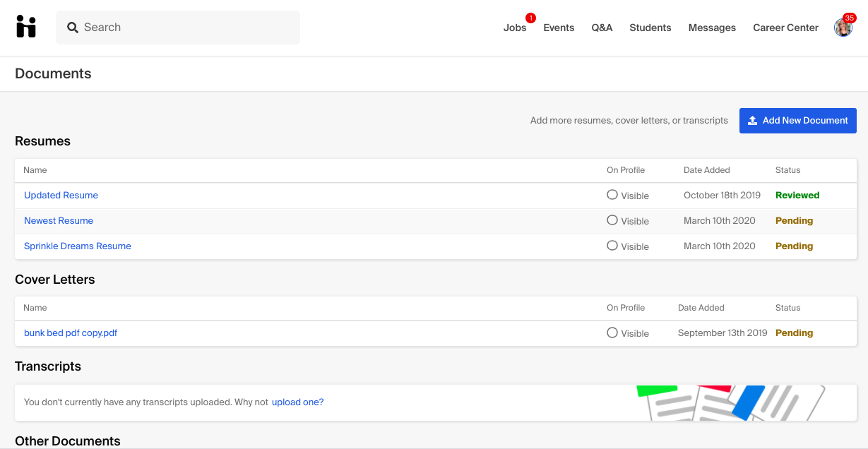The image size is (868, 449).
Task: Toggle Visible for Newest Resume
Action: (612, 220)
